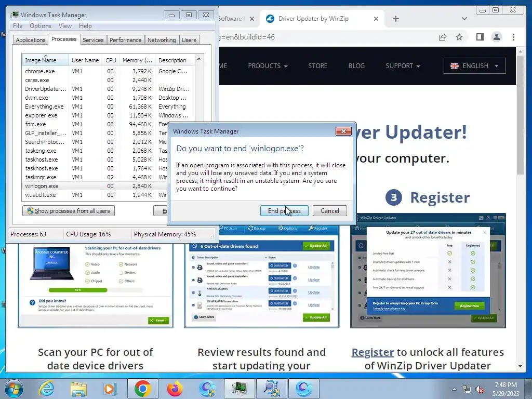Image resolution: width=532 pixels, height=399 pixels.
Task: Select the wuauclt.exe process row
Action: (95, 195)
